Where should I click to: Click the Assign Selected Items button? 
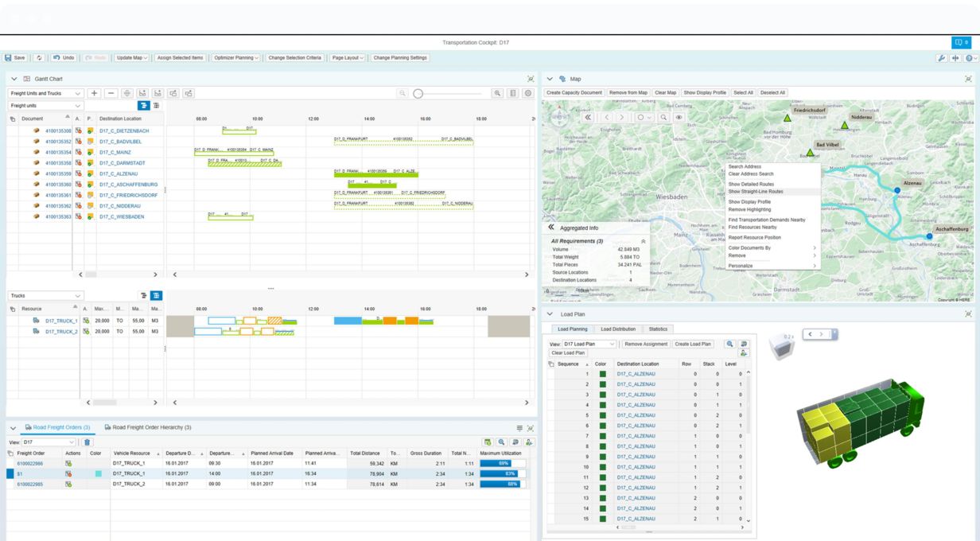pos(180,58)
